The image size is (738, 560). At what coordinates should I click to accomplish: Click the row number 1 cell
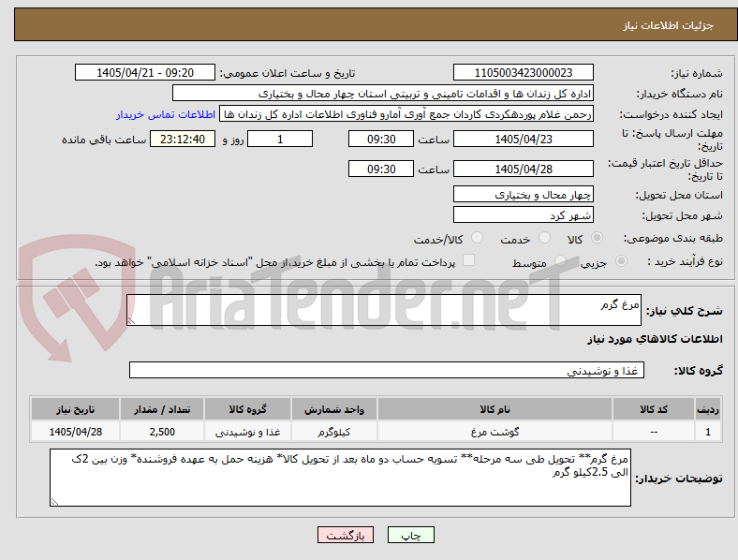click(708, 432)
